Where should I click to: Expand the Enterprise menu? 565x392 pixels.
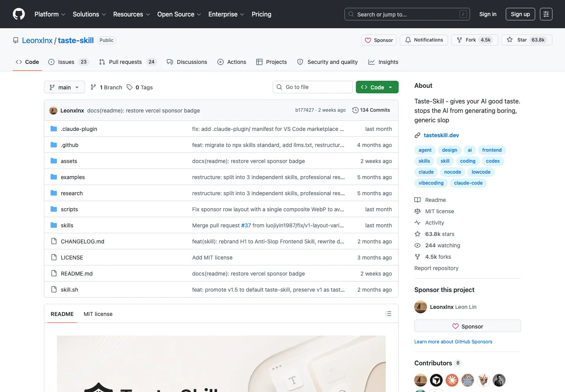tap(226, 14)
